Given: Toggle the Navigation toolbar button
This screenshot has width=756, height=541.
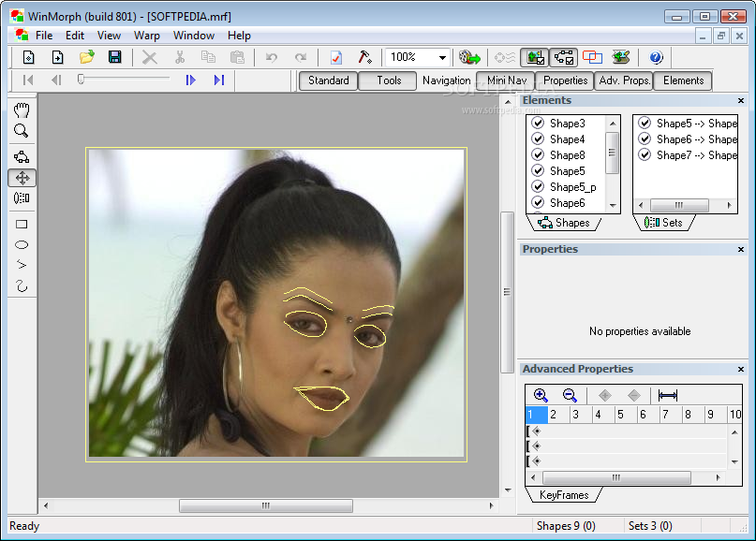Looking at the screenshot, I should pyautogui.click(x=447, y=80).
